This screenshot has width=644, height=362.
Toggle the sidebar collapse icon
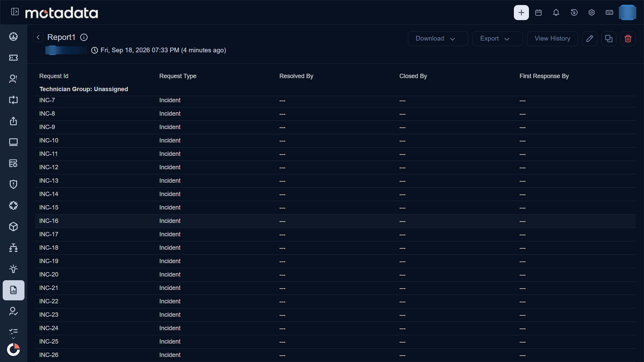coord(15,12)
